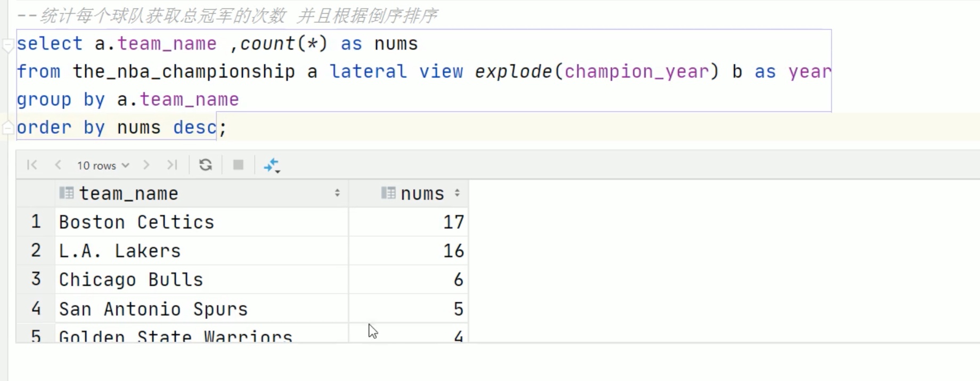
Task: Sort by the nums column header
Action: (x=409, y=193)
